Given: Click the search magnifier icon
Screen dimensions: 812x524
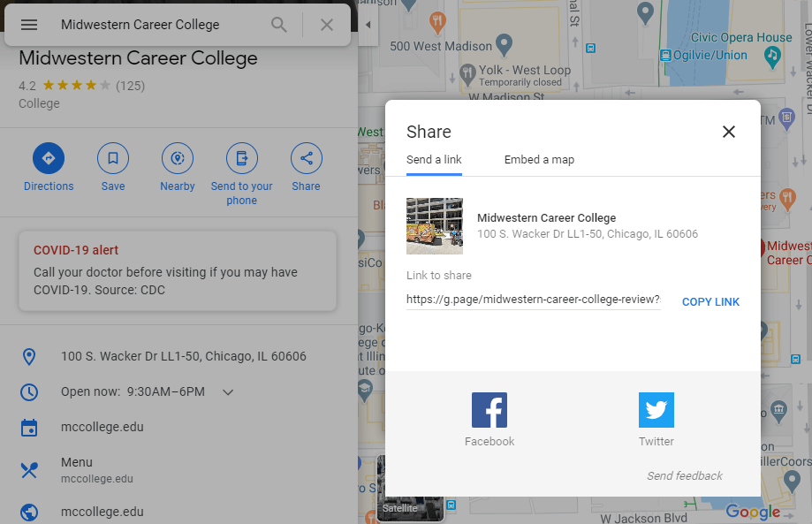Looking at the screenshot, I should tap(278, 25).
